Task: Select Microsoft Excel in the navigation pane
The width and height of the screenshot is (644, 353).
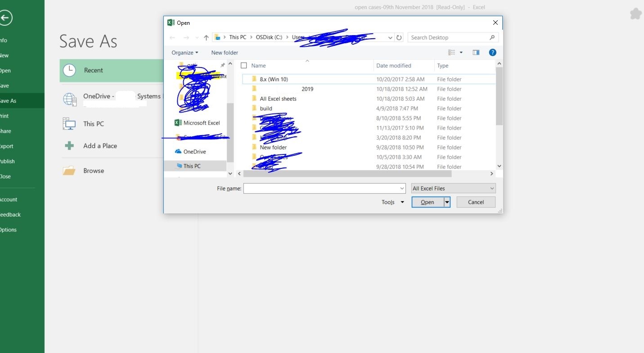Action: (201, 122)
